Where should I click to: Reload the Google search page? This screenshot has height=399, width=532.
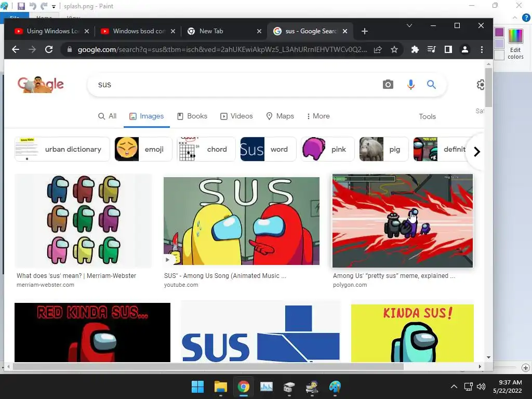coord(49,49)
